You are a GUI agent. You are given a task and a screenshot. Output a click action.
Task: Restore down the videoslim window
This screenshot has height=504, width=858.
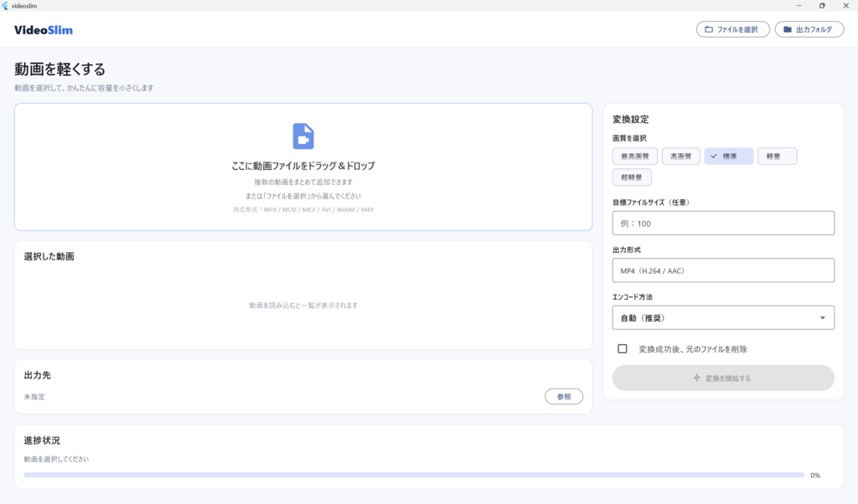pyautogui.click(x=822, y=6)
